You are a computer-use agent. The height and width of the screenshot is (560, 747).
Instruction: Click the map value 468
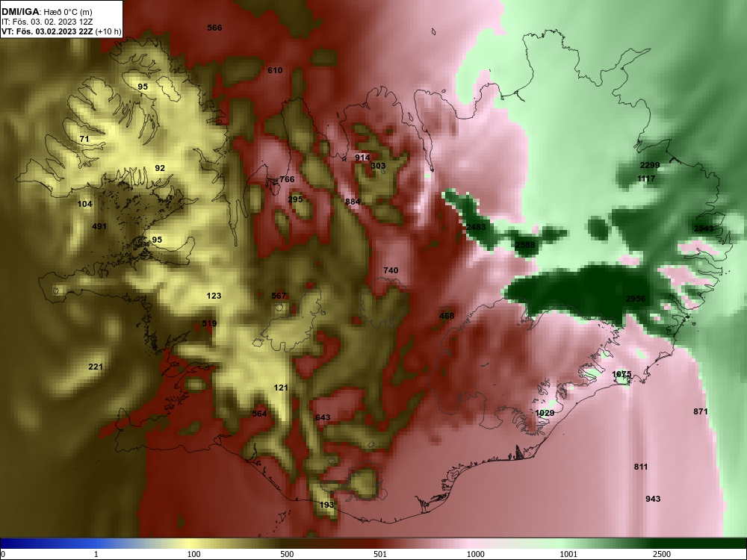(x=447, y=316)
